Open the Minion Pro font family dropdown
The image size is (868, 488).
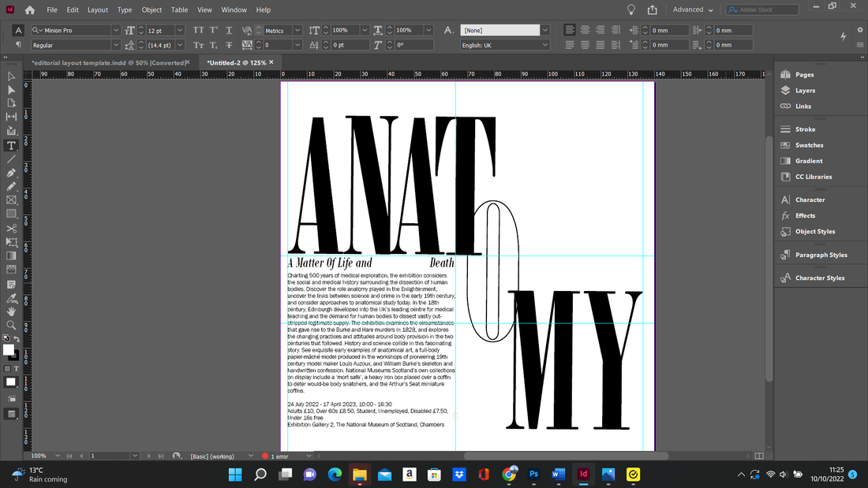[x=116, y=31]
